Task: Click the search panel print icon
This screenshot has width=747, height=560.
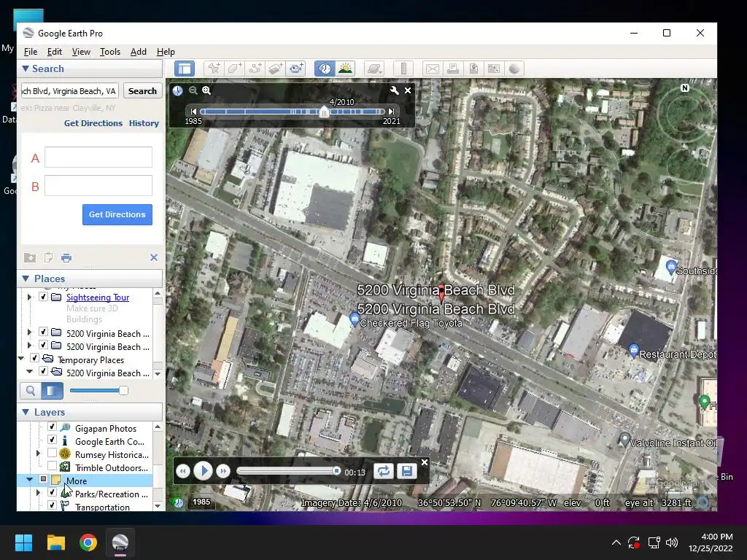Action: point(66,257)
